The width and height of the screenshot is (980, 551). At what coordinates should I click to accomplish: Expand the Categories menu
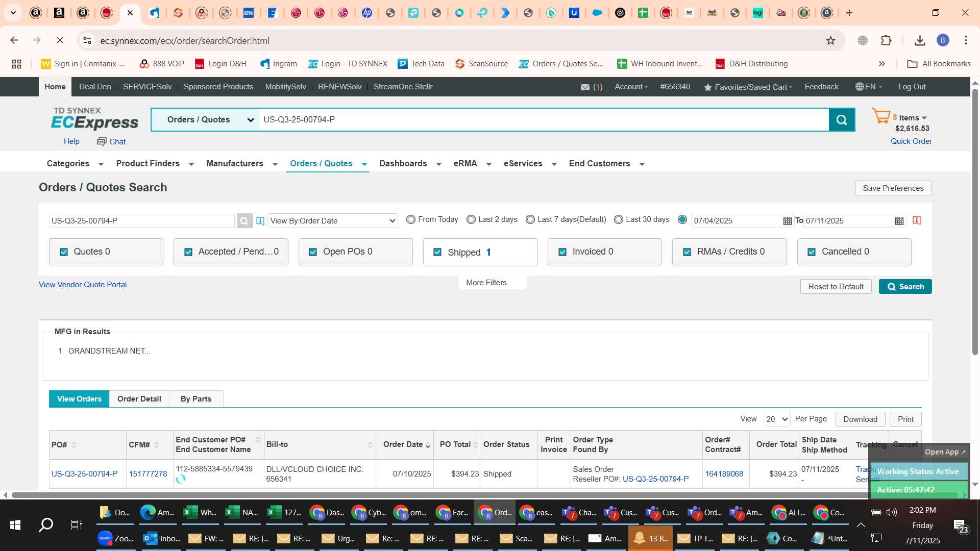(x=75, y=164)
